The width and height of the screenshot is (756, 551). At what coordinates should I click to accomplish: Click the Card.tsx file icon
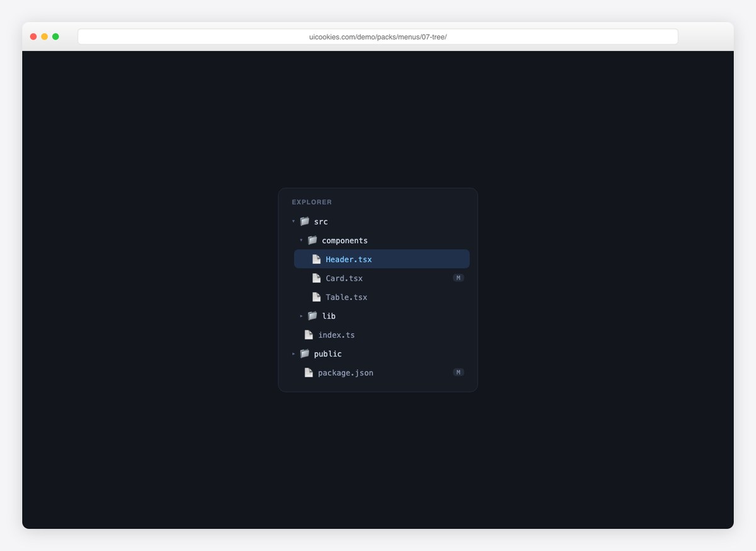click(316, 278)
